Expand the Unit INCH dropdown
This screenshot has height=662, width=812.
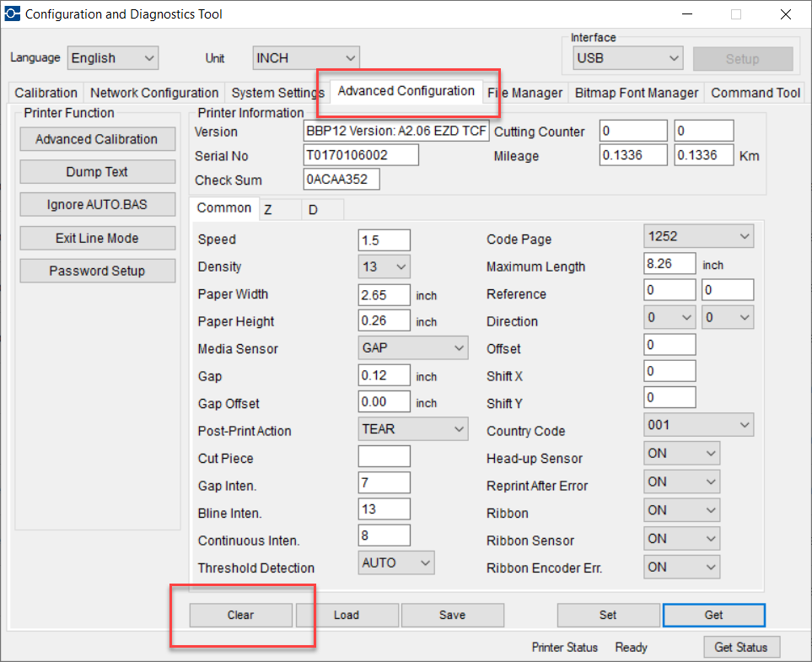[306, 58]
